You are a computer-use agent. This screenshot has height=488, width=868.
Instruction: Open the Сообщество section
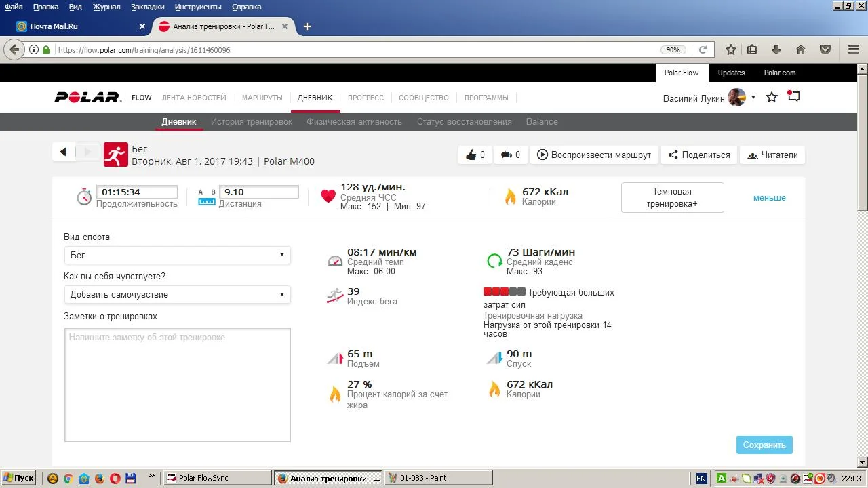click(x=424, y=98)
